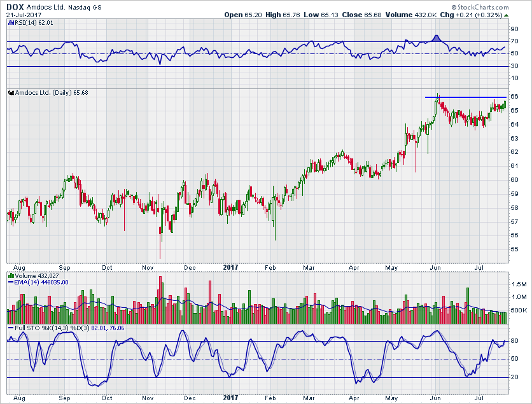Click the RSI 70 overbought axis label
This screenshot has height=404, width=532.
[x=515, y=41]
